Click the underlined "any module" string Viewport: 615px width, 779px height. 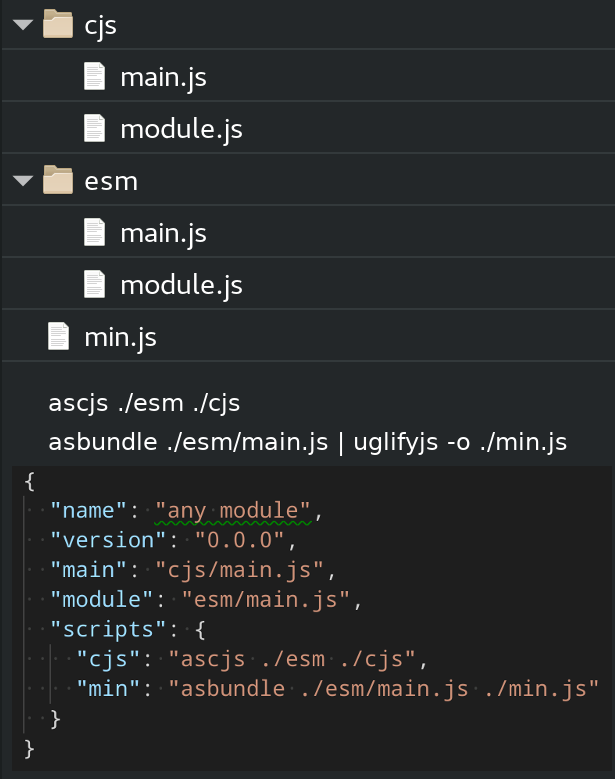tap(235, 511)
